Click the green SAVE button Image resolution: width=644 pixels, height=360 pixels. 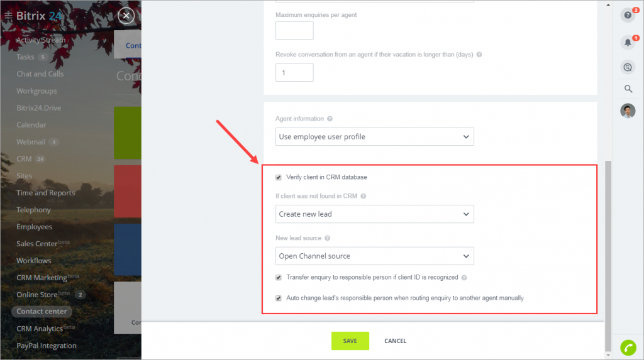[350, 341]
